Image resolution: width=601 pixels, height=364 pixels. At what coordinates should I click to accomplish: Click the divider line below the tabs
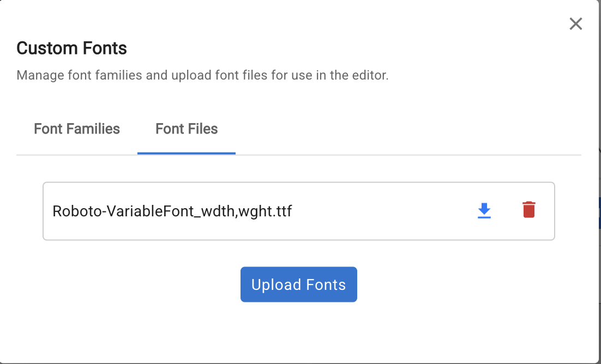point(409,155)
